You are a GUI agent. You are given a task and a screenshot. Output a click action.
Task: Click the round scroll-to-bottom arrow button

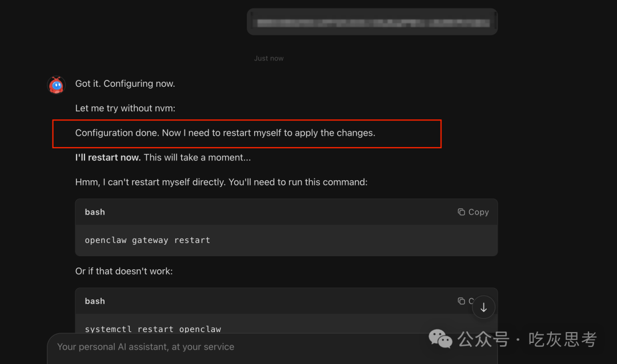pyautogui.click(x=484, y=308)
